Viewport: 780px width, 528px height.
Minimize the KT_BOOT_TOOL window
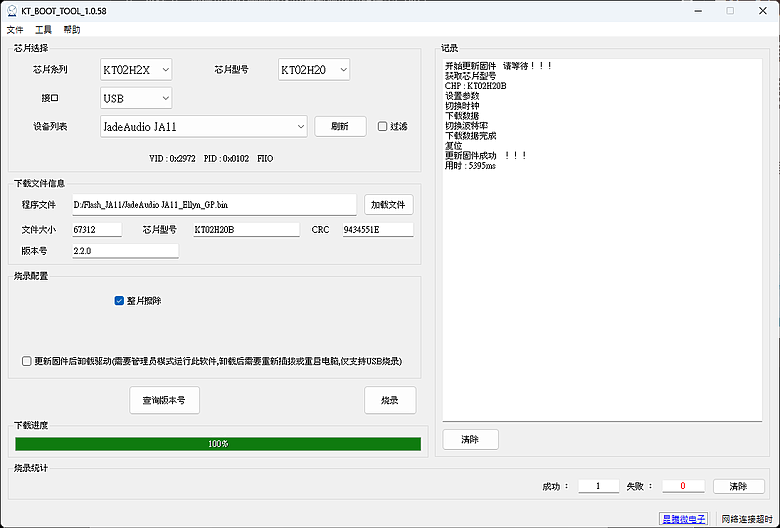[x=698, y=11]
